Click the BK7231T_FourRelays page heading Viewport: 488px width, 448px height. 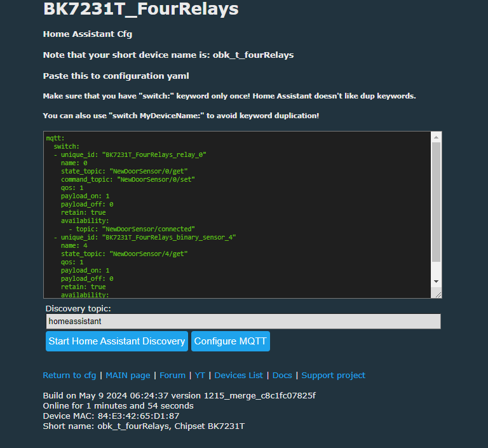pos(140,9)
